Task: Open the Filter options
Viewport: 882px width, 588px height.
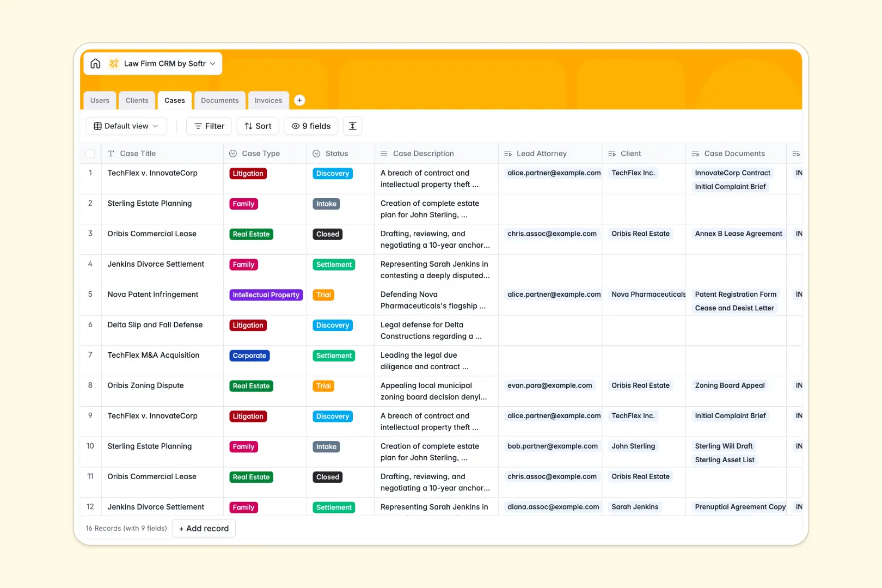Action: pos(209,126)
